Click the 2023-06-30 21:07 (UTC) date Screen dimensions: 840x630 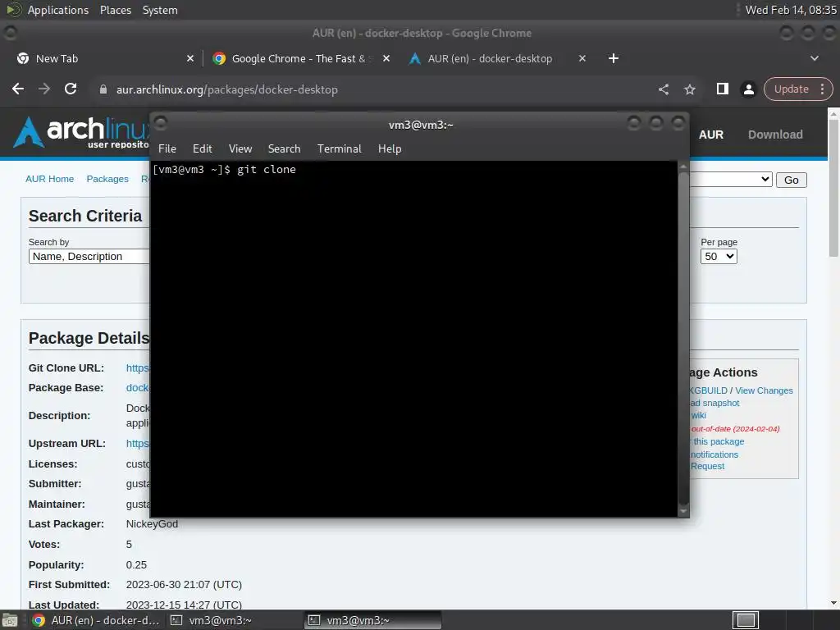[184, 584]
